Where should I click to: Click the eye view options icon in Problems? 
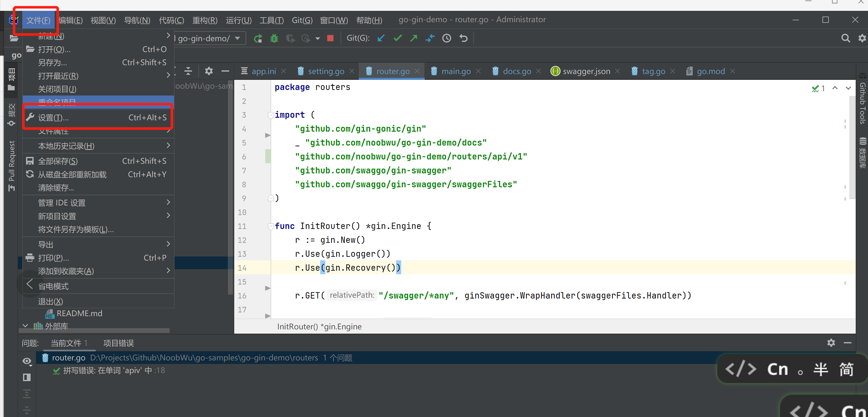tap(27, 361)
